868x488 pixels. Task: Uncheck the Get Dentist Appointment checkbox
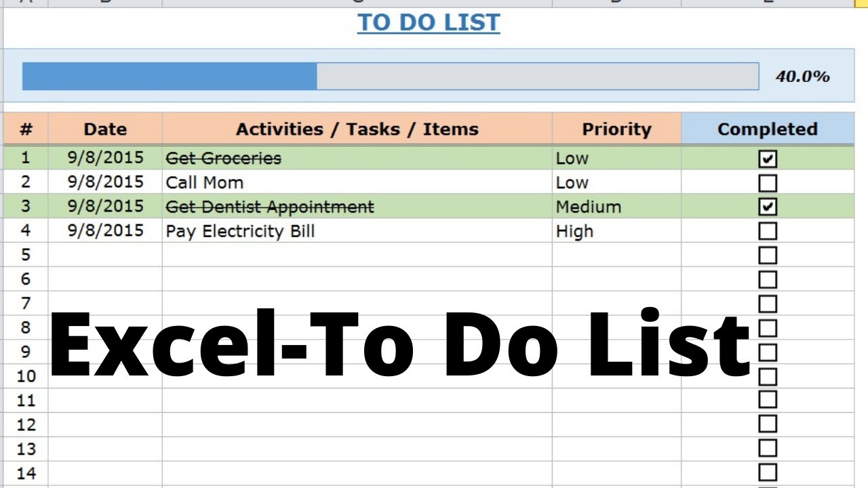click(x=768, y=207)
